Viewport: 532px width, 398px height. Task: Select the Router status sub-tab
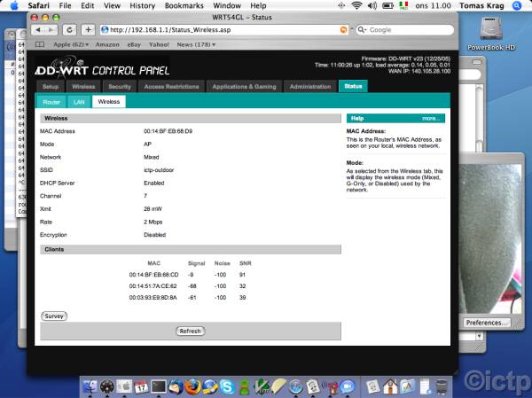click(x=51, y=102)
